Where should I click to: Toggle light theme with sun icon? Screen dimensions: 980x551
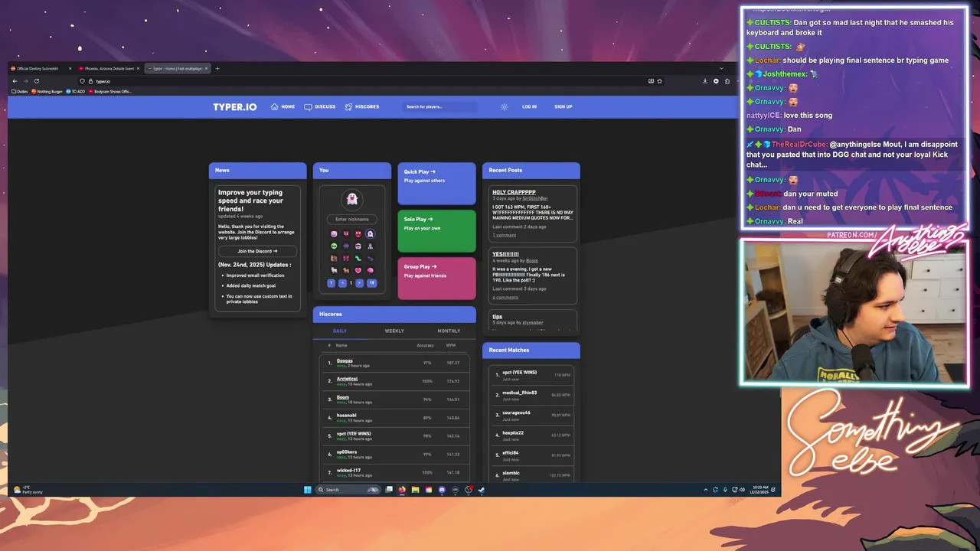tap(504, 106)
